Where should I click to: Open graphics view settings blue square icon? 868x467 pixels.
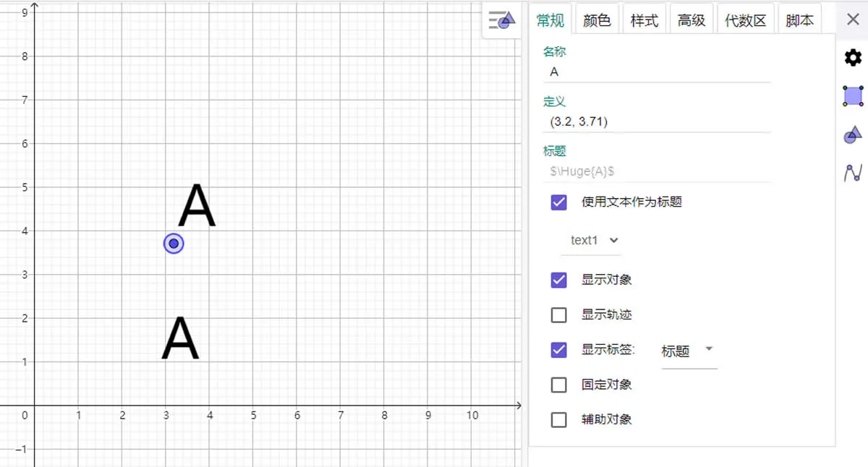tap(854, 95)
